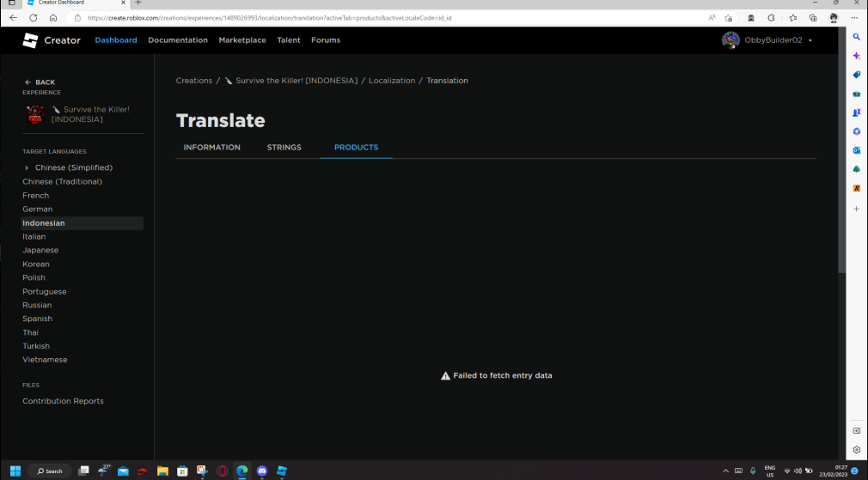The height and width of the screenshot is (480, 868).
Task: Add this page to favorites star icon
Action: pyautogui.click(x=729, y=18)
